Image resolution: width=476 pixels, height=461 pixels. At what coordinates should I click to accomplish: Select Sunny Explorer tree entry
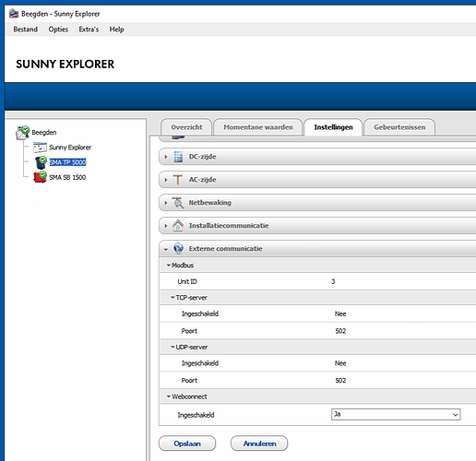[x=70, y=148]
